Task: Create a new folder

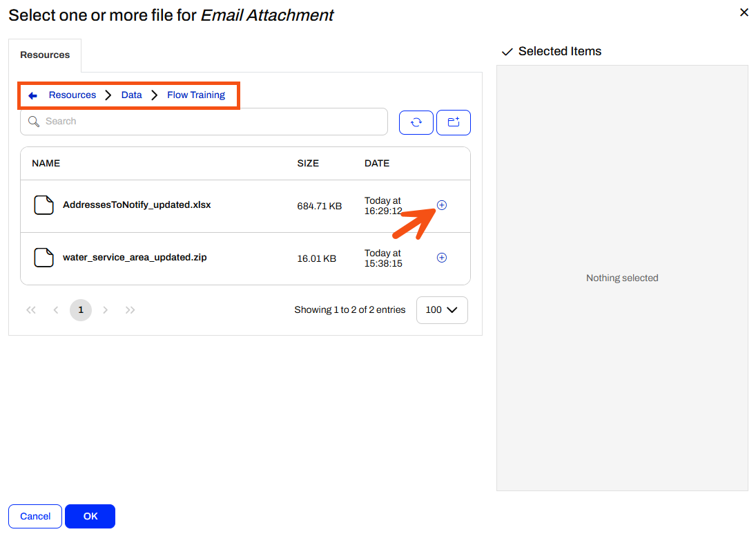Action: [453, 122]
